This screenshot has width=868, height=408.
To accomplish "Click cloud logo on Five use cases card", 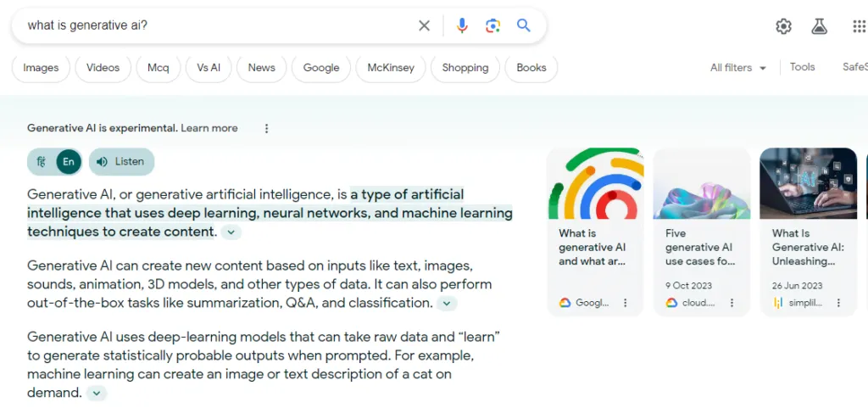I will (x=671, y=303).
